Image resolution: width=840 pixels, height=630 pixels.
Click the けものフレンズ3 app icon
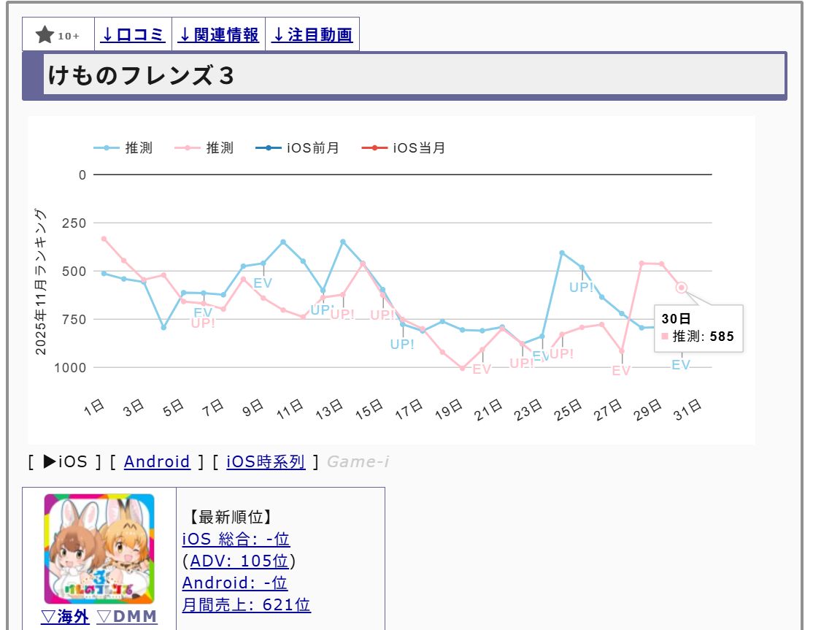click(x=99, y=549)
